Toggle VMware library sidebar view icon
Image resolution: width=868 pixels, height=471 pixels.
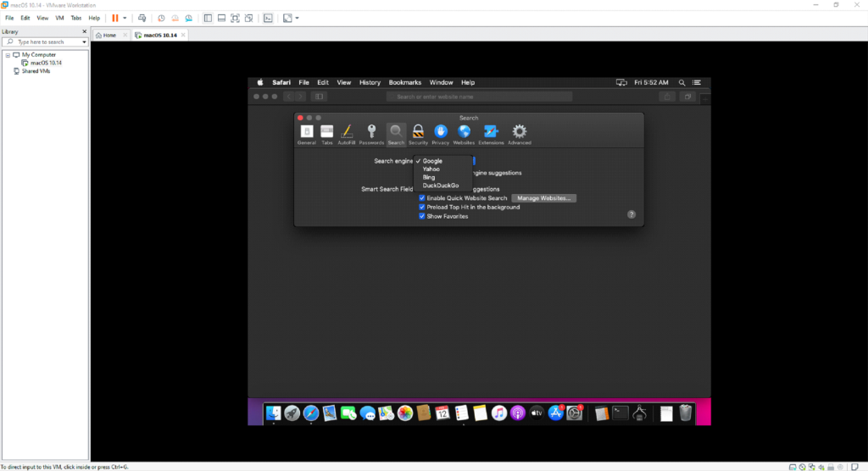(208, 19)
